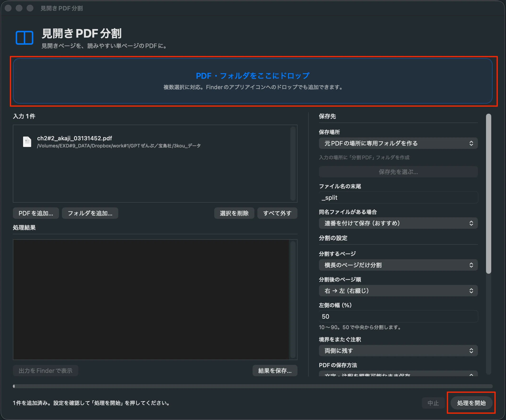Image resolution: width=506 pixels, height=420 pixels.
Task: Open the 保存場所 dropdown
Action: click(x=398, y=143)
